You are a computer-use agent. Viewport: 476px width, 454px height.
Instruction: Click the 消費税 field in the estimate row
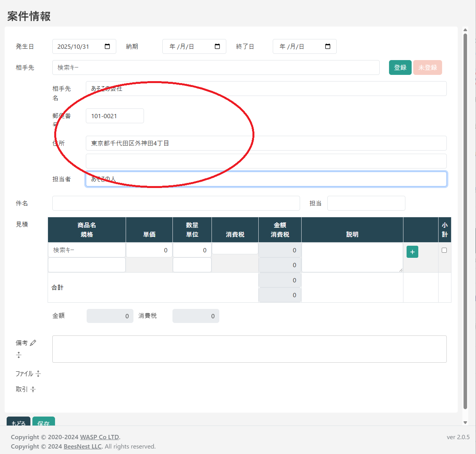pyautogui.click(x=235, y=249)
